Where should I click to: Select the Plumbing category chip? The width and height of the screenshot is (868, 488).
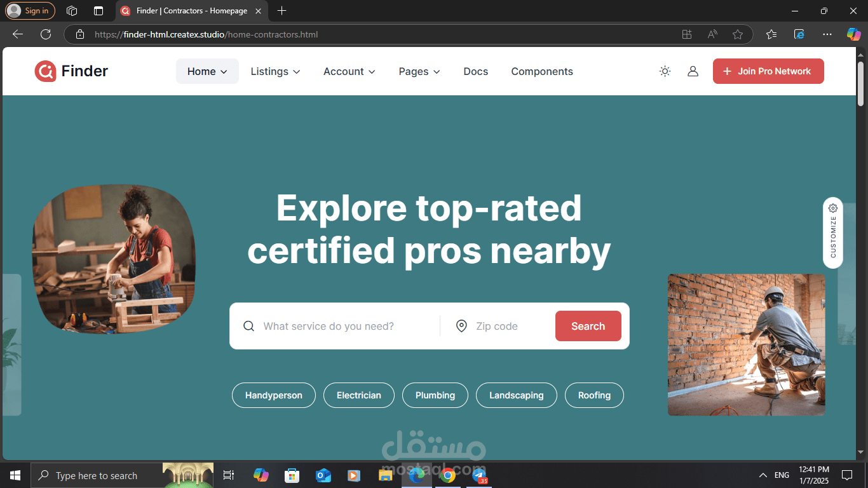click(435, 395)
